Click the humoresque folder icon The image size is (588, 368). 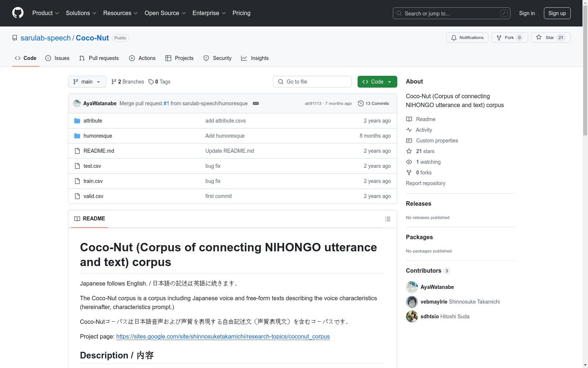(77, 136)
